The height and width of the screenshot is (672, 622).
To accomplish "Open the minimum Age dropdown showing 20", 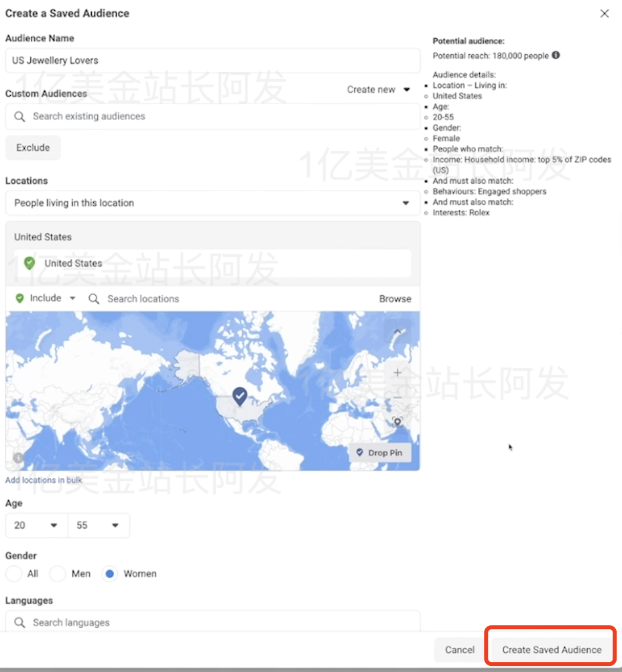I will (36, 525).
